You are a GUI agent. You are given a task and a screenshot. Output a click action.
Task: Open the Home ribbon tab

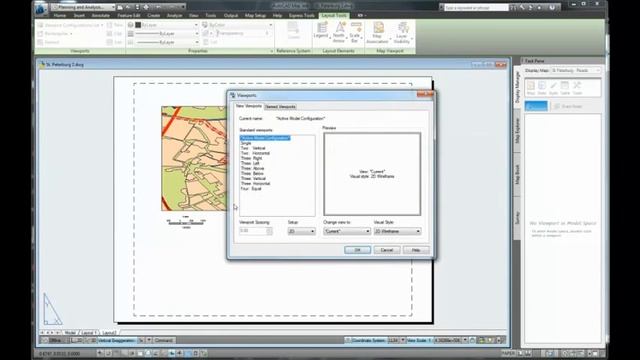tap(60, 16)
